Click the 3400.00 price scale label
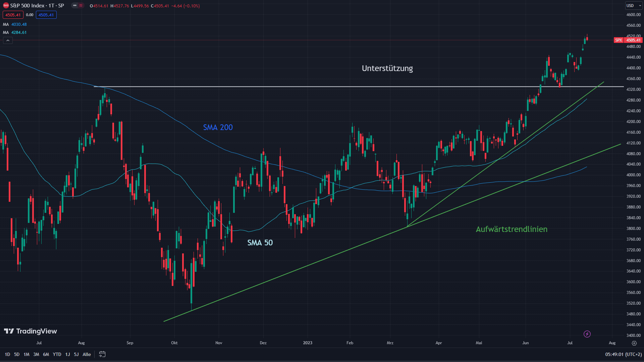 [x=634, y=336]
